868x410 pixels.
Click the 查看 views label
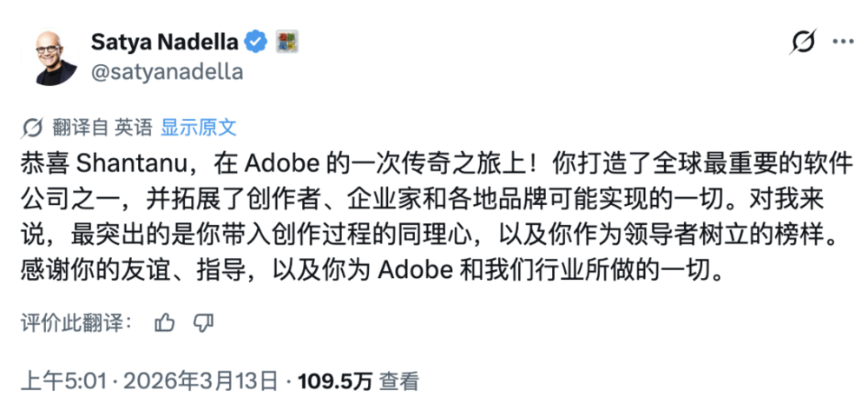pos(398,380)
